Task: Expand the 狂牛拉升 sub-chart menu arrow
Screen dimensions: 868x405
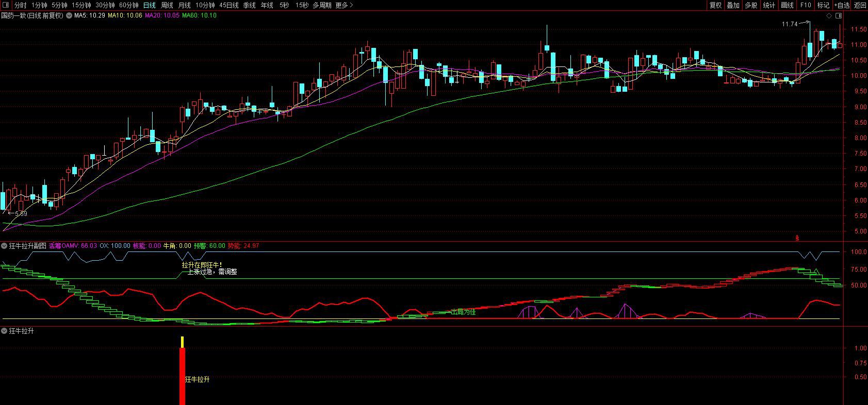Action: (x=4, y=331)
